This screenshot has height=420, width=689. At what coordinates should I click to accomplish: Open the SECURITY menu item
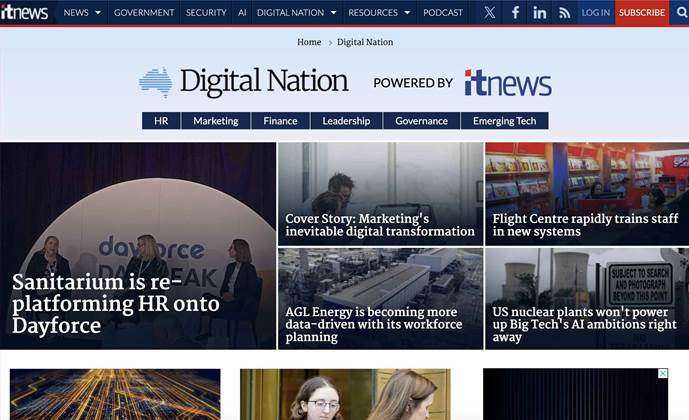tap(206, 13)
